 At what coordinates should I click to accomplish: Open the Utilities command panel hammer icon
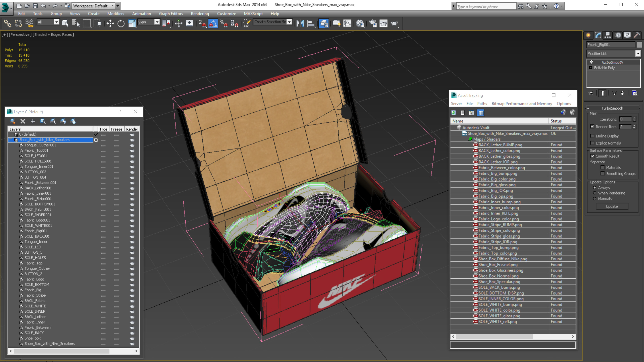pos(637,35)
